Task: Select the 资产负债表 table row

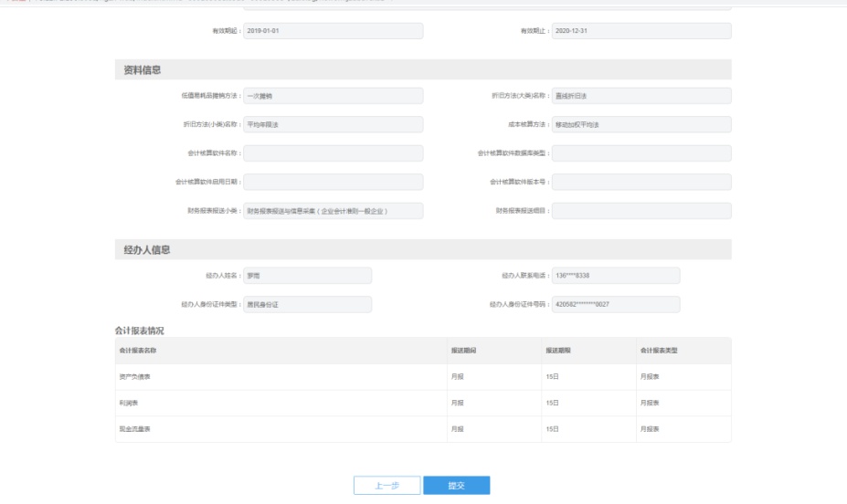Action: [x=423, y=376]
